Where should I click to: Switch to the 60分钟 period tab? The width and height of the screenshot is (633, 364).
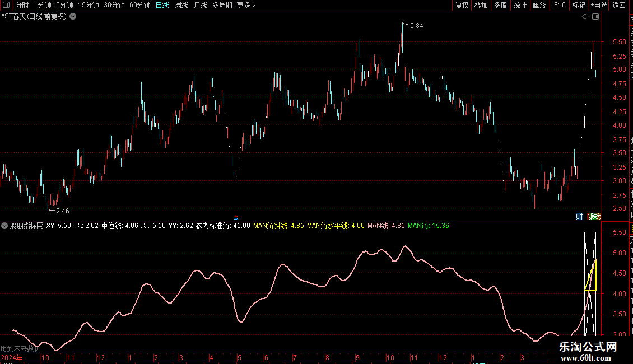[x=139, y=5]
